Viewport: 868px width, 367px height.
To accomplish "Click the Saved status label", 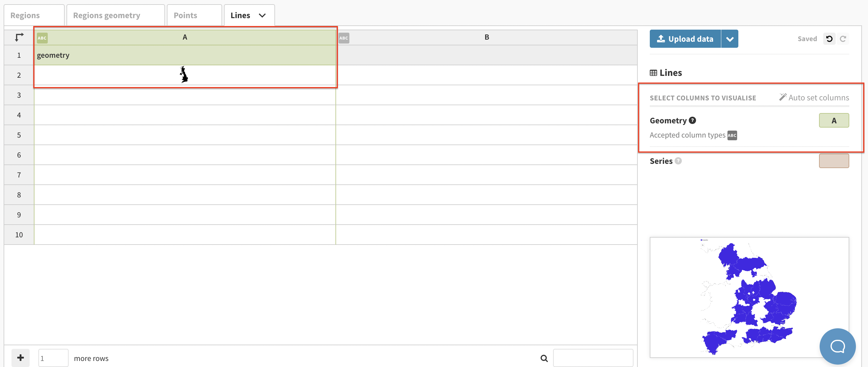I will [807, 39].
